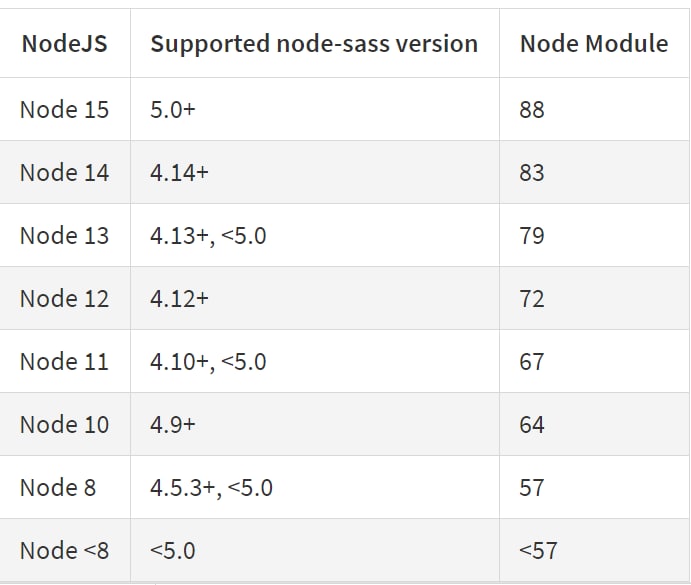
Task: Click the Node Module column header
Action: tap(594, 44)
